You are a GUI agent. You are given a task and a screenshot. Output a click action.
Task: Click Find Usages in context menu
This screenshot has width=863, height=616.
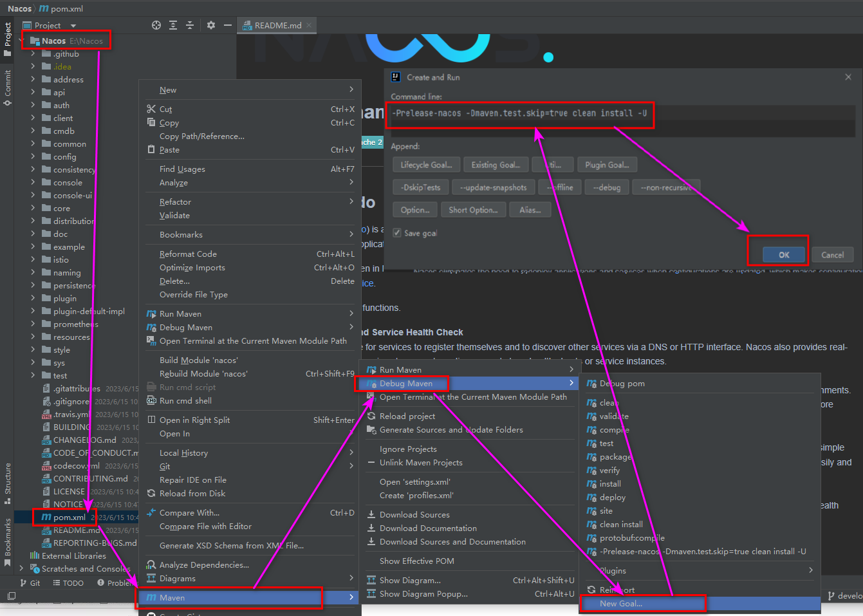coord(250,169)
